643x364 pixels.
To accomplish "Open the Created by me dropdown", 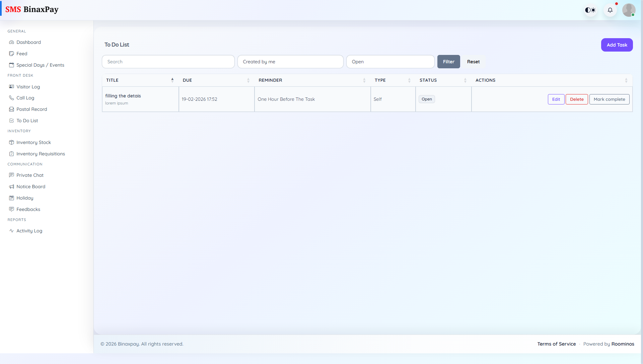I will (x=290, y=62).
